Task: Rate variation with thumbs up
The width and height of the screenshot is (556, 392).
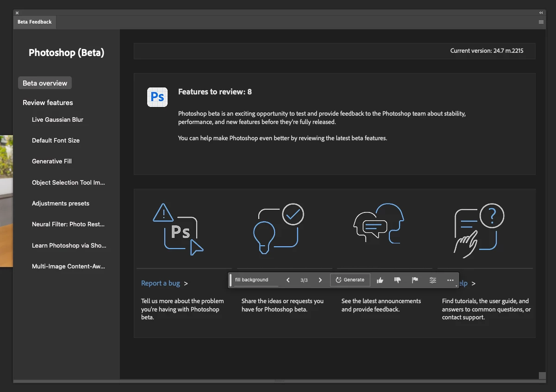Action: pyautogui.click(x=380, y=280)
